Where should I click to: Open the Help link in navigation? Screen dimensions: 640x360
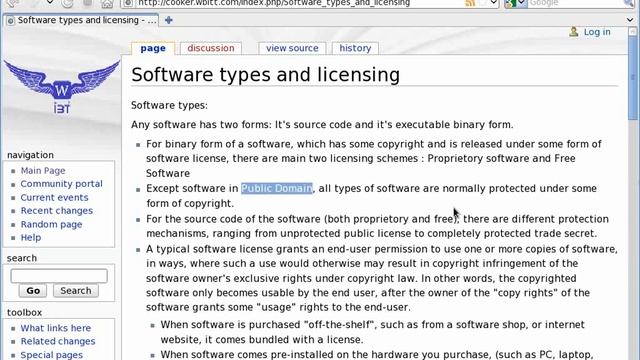pyautogui.click(x=31, y=238)
